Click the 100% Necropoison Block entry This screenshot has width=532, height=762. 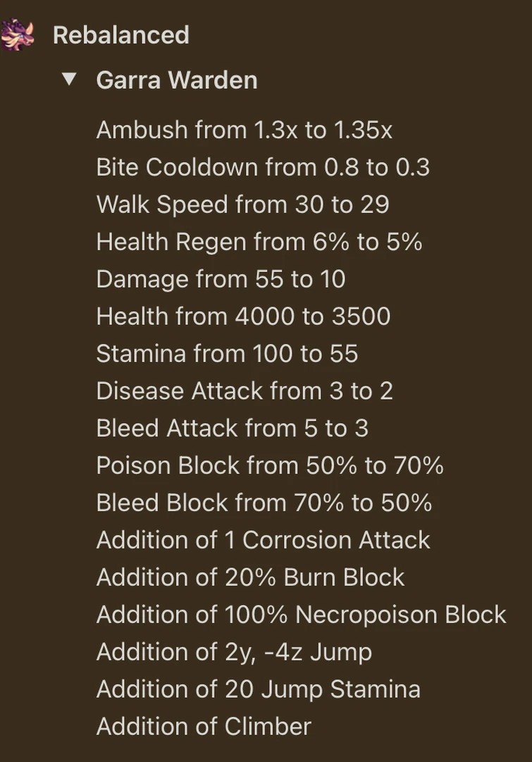[301, 615]
